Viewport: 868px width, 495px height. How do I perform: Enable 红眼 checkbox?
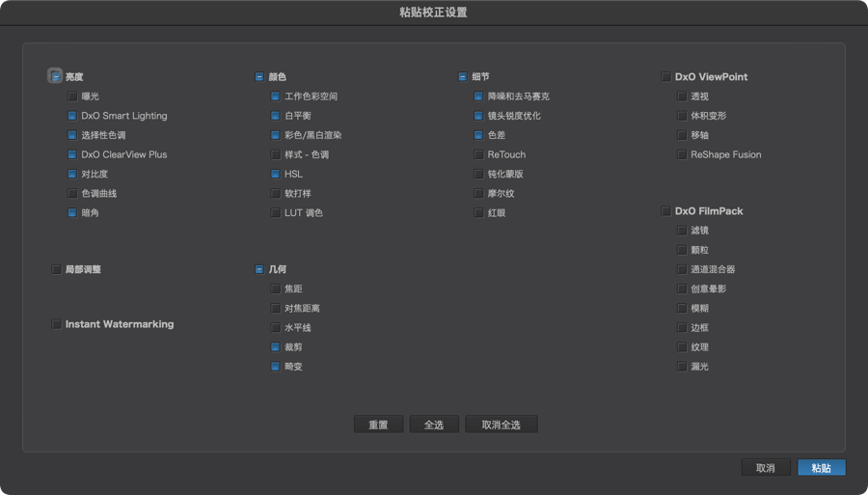click(x=478, y=212)
